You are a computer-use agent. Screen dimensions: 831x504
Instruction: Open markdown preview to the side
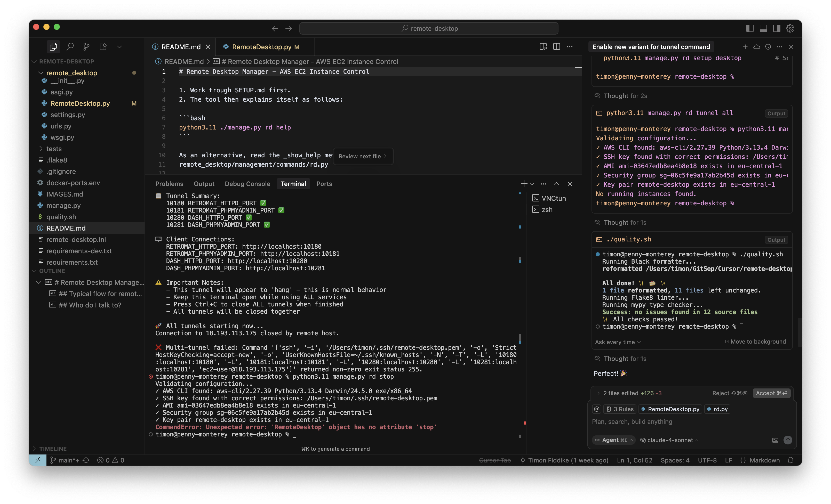point(543,47)
